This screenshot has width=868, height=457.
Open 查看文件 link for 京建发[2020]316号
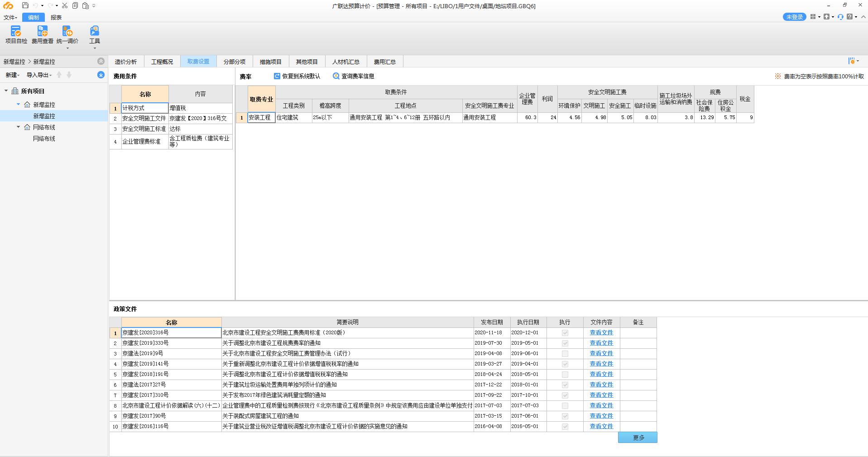click(601, 332)
